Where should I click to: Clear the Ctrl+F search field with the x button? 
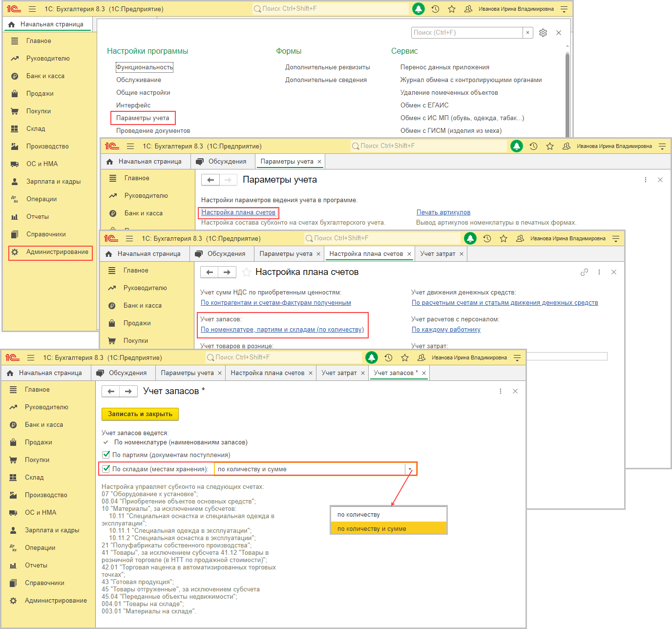(x=527, y=33)
